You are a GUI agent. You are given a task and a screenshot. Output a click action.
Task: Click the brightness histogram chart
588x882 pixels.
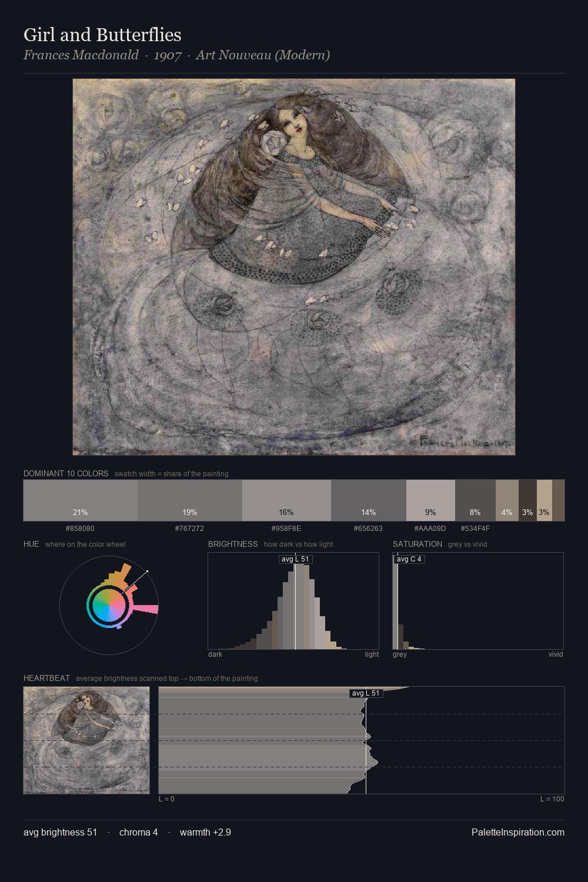[x=293, y=601]
